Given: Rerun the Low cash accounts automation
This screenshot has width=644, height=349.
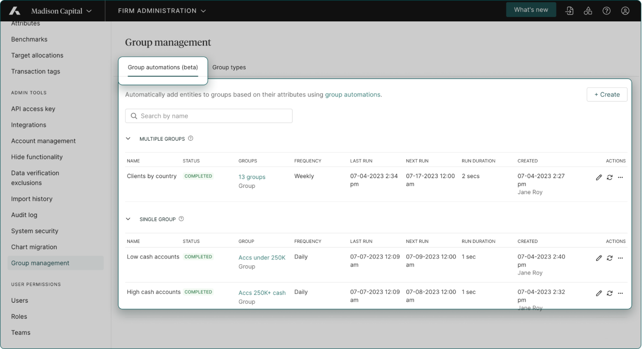Looking at the screenshot, I should [x=609, y=258].
